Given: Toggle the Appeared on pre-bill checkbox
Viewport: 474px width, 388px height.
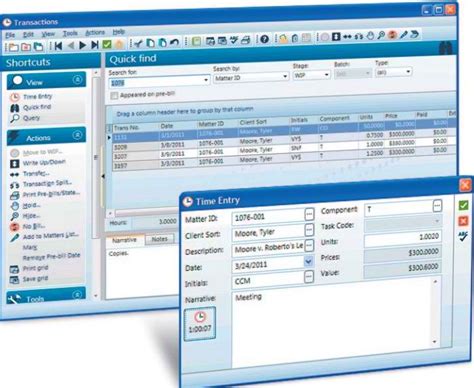Looking at the screenshot, I should tap(114, 96).
